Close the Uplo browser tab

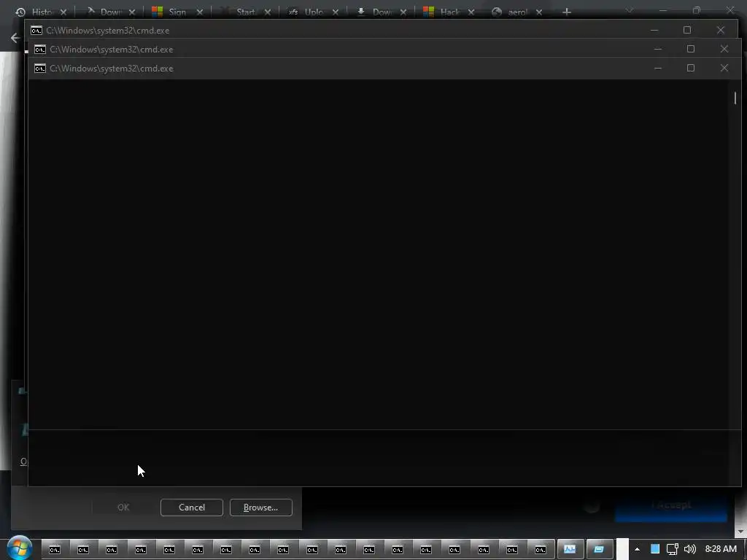(336, 12)
